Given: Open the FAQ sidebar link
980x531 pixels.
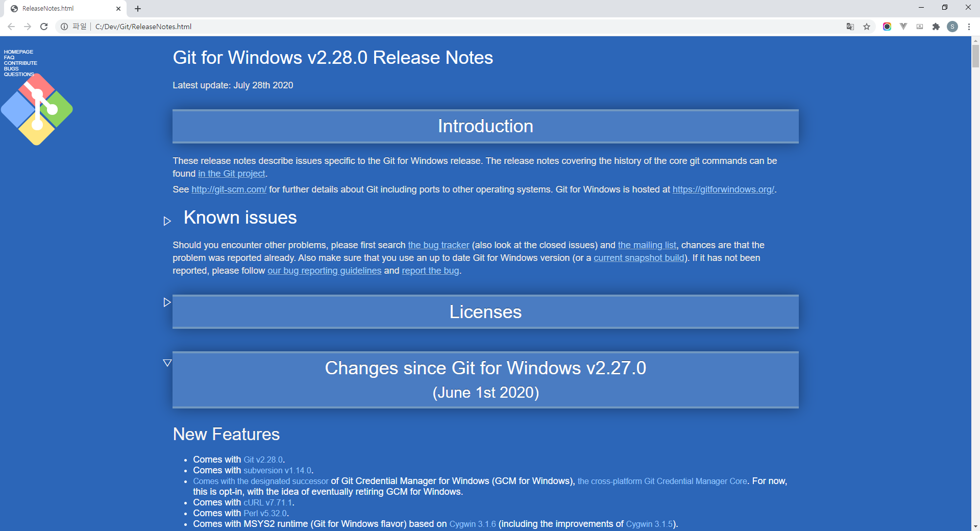Looking at the screenshot, I should tap(9, 58).
